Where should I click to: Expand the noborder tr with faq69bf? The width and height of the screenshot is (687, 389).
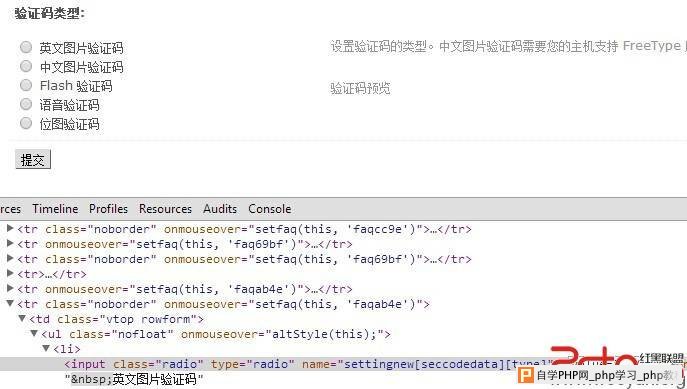[x=10, y=258]
